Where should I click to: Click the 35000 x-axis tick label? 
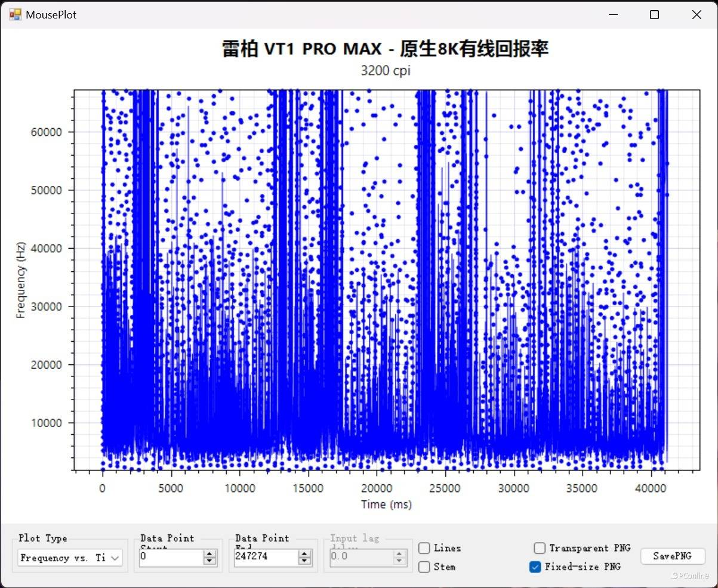(x=582, y=488)
